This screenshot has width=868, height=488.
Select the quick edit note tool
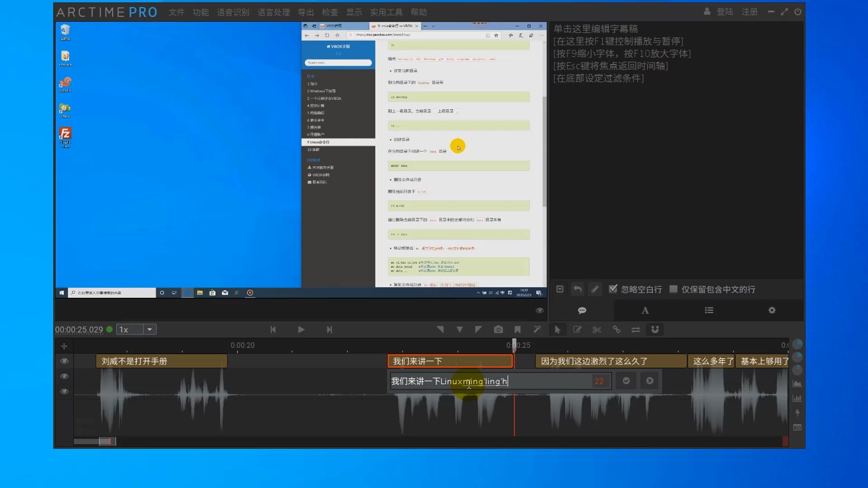577,329
